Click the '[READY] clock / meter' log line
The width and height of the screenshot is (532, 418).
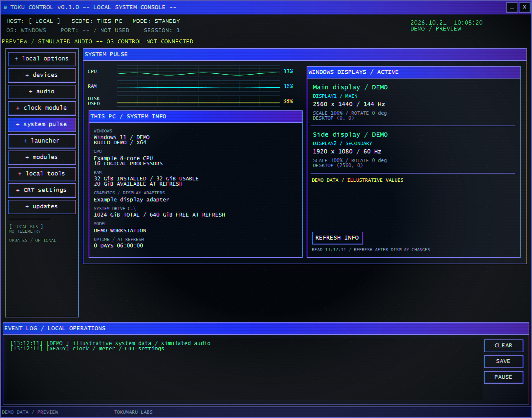click(87, 349)
